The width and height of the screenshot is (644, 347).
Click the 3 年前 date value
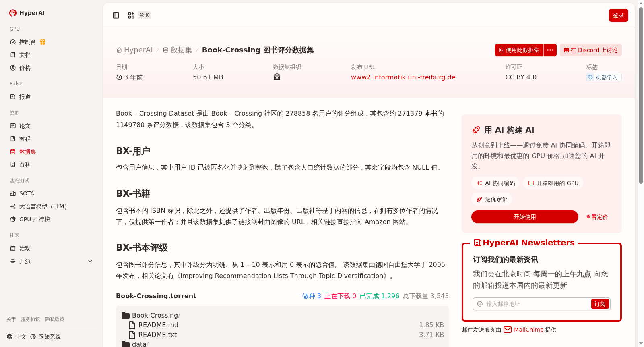pyautogui.click(x=130, y=77)
